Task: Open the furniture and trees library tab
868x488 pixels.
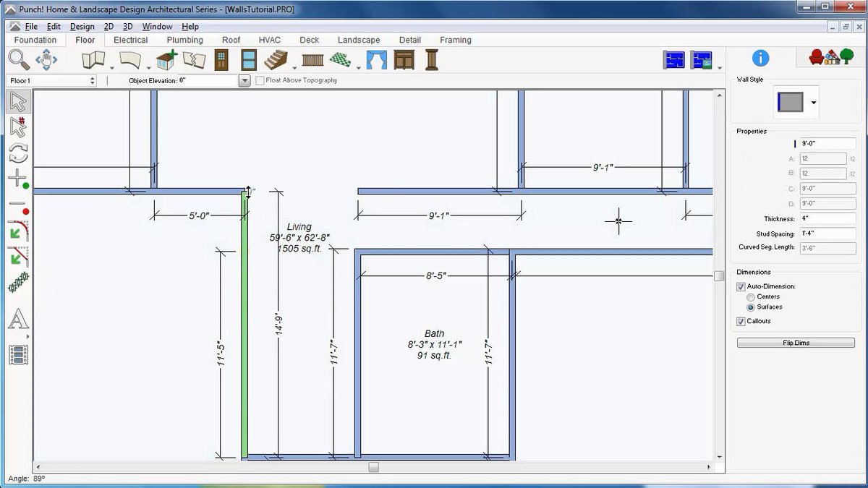Action: (x=830, y=57)
